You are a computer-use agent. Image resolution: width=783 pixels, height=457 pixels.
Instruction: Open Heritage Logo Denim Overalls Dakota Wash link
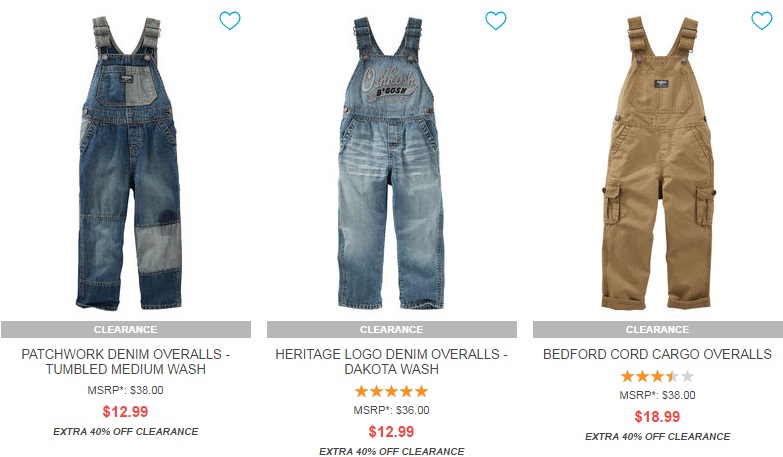[x=392, y=362]
